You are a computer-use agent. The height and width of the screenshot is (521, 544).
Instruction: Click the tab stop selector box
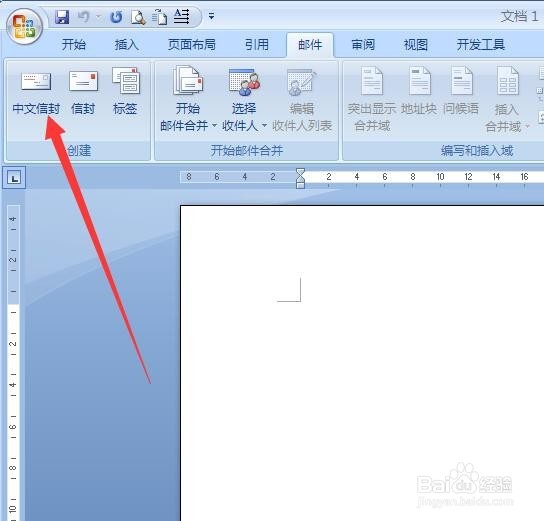(14, 178)
